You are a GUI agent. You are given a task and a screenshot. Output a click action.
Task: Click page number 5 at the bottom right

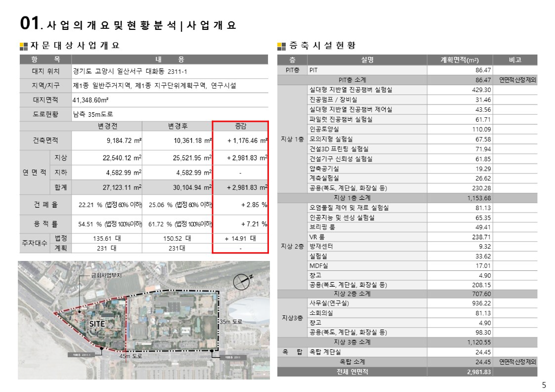coord(544,385)
